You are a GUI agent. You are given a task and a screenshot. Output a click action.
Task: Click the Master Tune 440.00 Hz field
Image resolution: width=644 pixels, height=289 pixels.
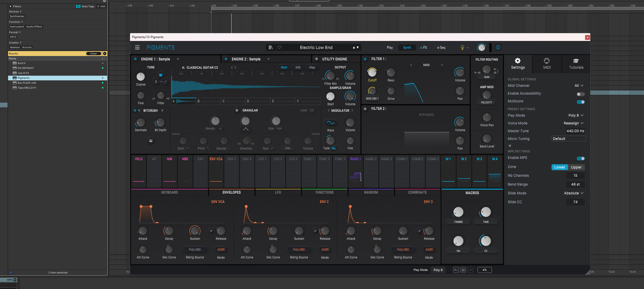click(575, 131)
